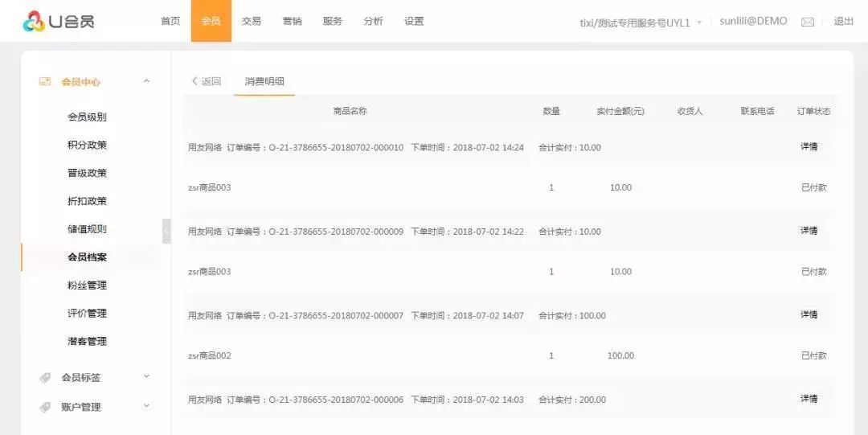The width and height of the screenshot is (868, 435).
Task: Open the mail envelope icon
Action: click(808, 23)
